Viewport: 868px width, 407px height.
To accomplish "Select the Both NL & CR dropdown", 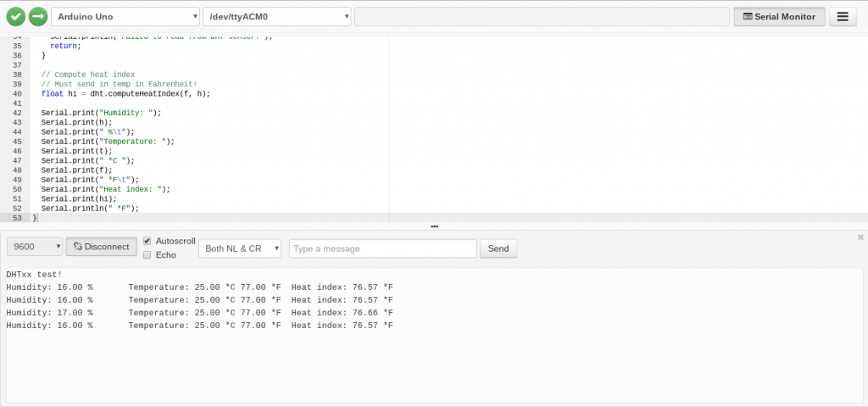I will 242,248.
